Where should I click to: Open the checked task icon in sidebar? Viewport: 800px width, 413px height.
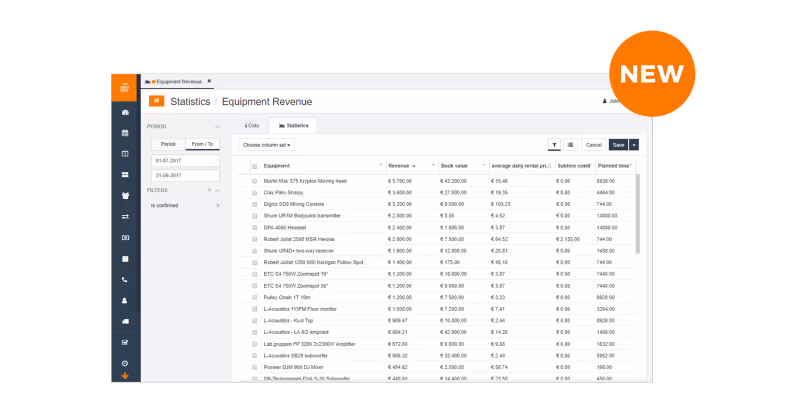[125, 343]
